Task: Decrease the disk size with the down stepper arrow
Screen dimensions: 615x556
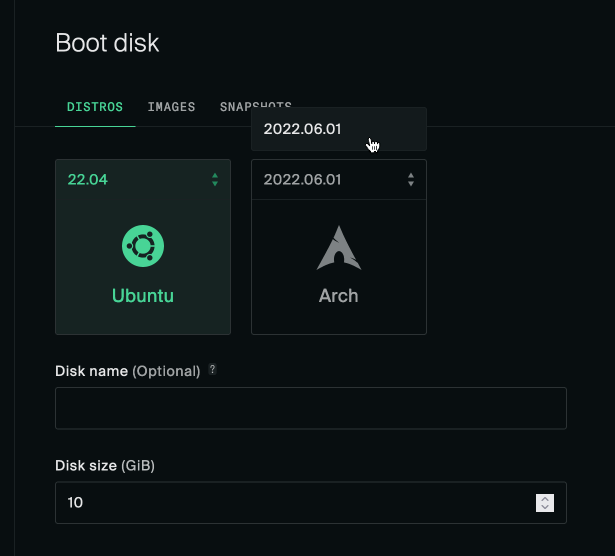Action: coord(545,507)
